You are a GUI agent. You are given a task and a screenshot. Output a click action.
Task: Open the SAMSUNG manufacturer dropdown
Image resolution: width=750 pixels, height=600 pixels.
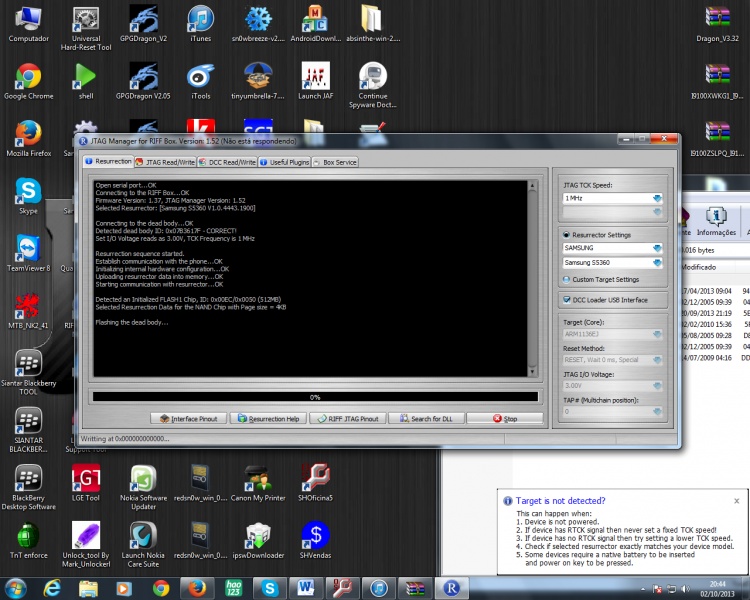pos(612,248)
